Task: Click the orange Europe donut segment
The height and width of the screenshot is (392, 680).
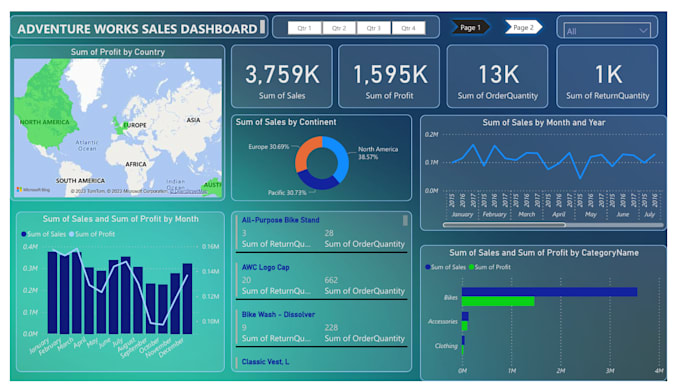Action: tap(306, 153)
